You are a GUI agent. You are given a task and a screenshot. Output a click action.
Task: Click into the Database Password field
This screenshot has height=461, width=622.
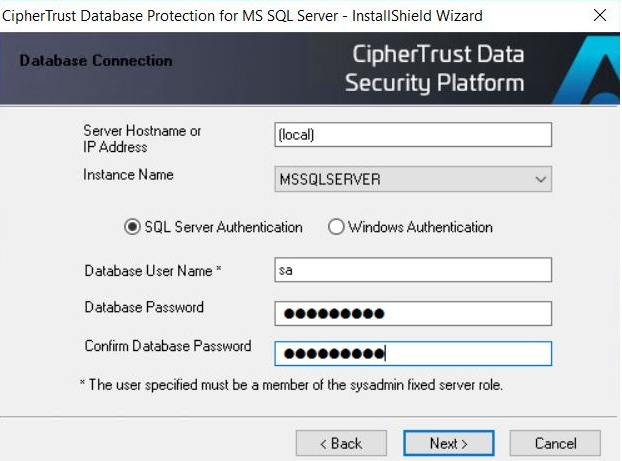413,313
